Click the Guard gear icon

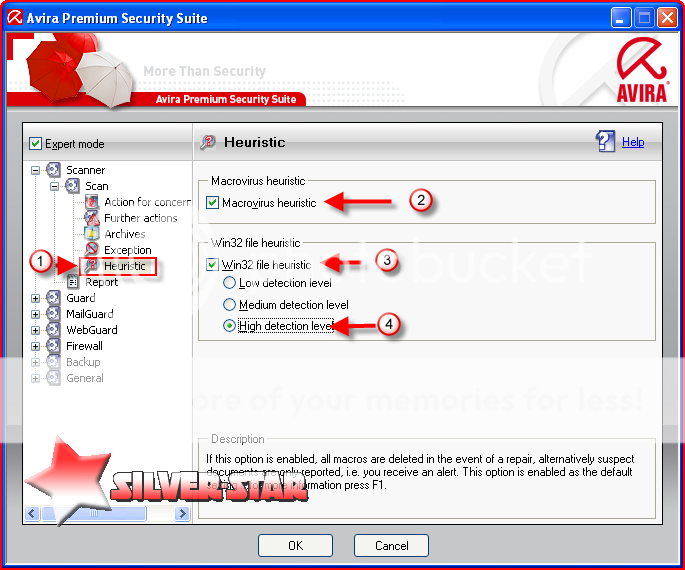coord(53,298)
